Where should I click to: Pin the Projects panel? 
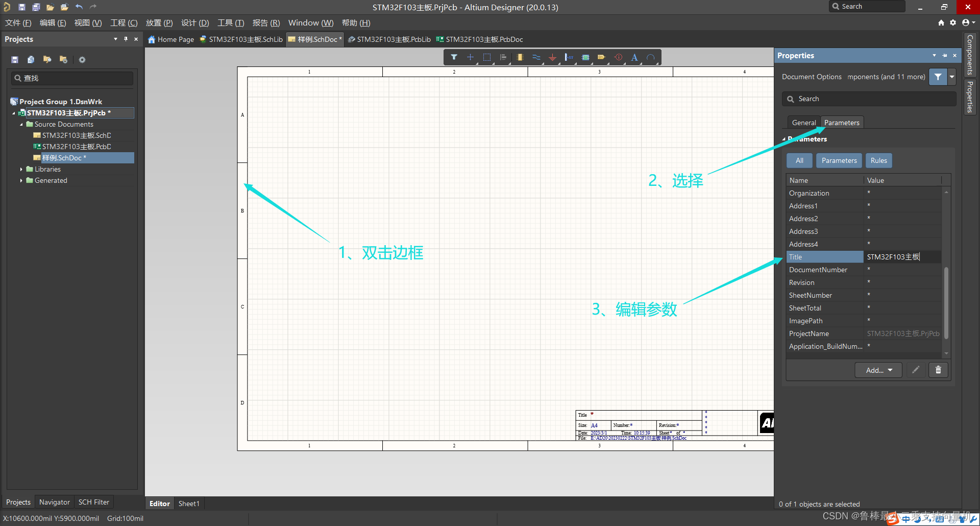click(126, 39)
